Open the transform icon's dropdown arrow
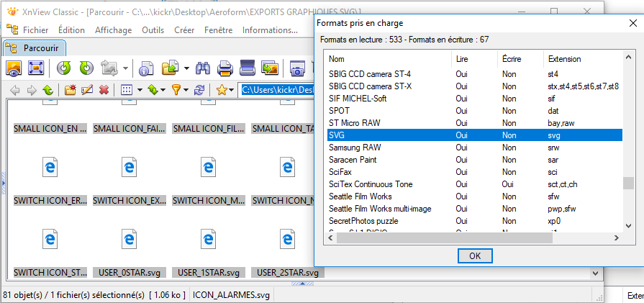Viewport: 644px width, 303px height. (x=125, y=68)
